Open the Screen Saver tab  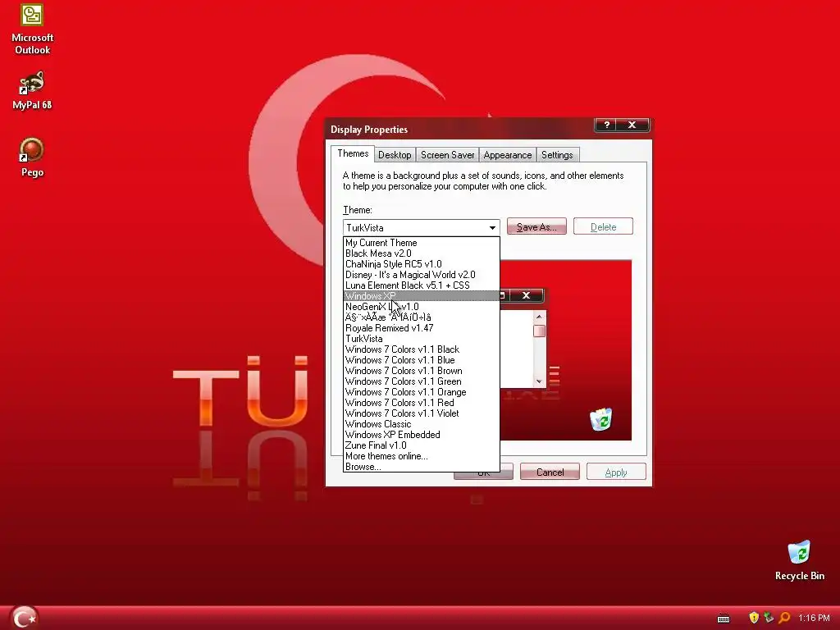pos(447,155)
